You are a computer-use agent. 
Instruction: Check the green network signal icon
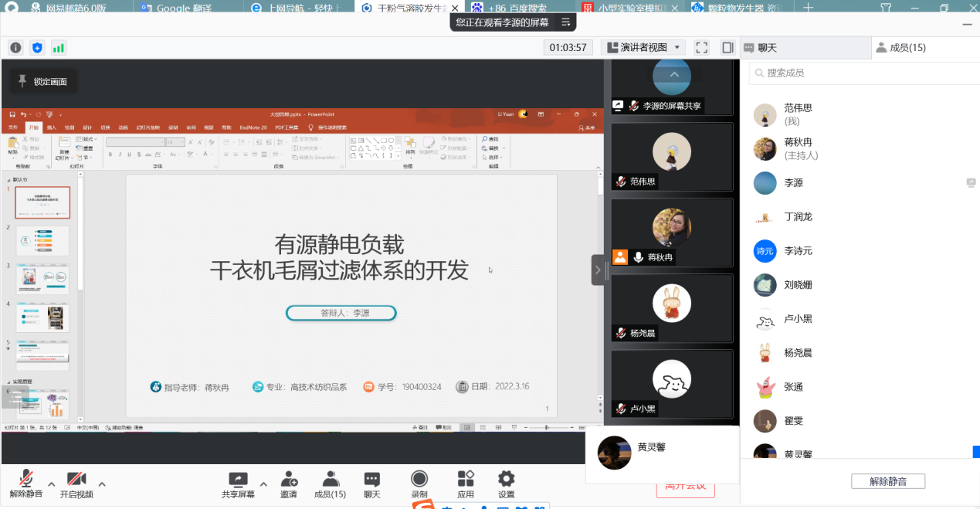coord(59,48)
